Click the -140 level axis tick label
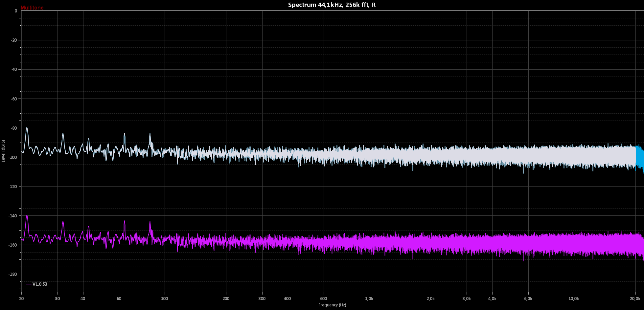 pyautogui.click(x=13, y=216)
